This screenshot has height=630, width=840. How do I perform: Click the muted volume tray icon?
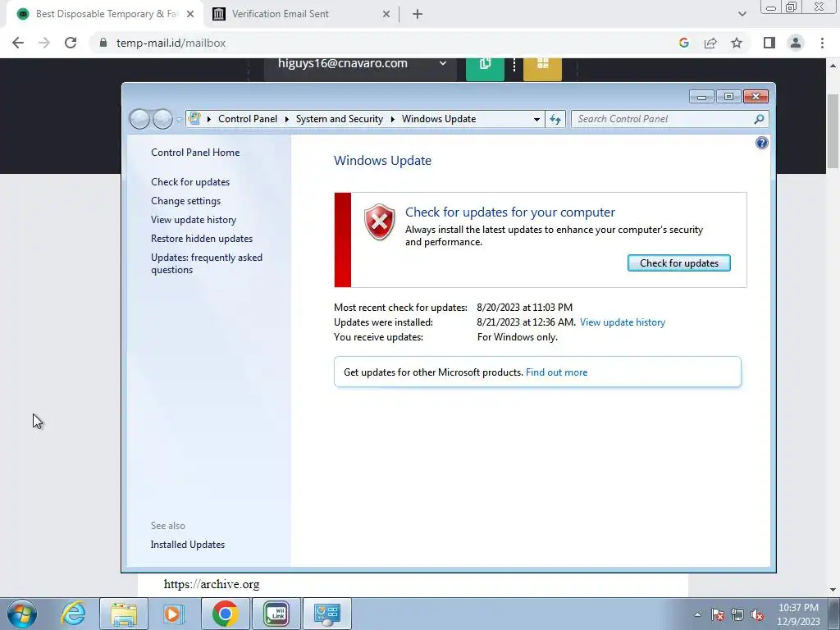[x=757, y=614]
